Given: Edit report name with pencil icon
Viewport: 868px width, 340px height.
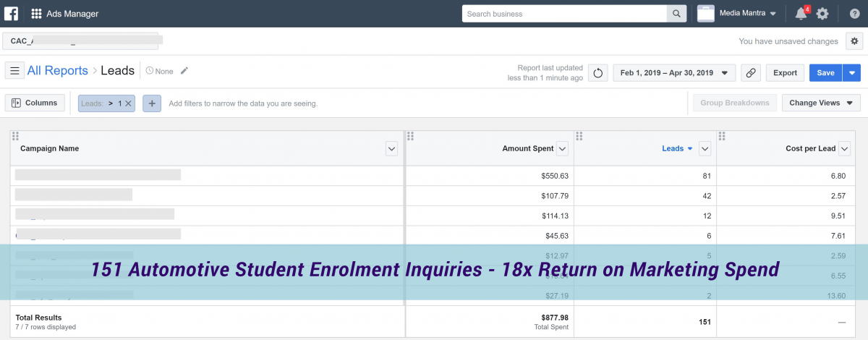Looking at the screenshot, I should point(184,71).
